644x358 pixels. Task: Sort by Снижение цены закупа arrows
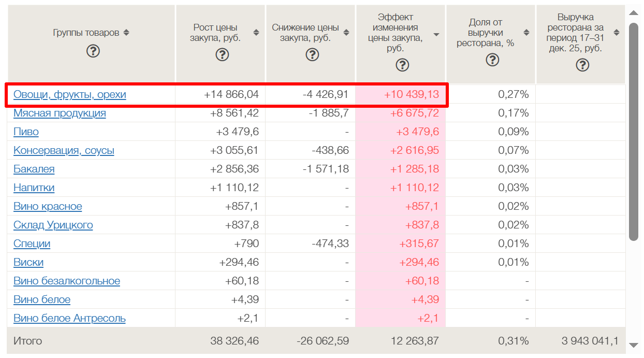pos(346,33)
